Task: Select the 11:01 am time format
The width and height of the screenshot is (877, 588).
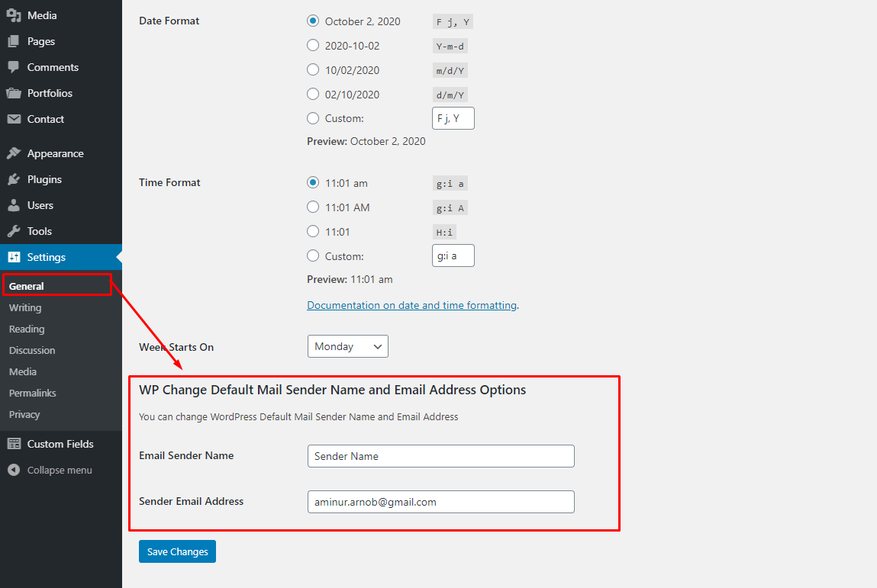Action: 313,183
